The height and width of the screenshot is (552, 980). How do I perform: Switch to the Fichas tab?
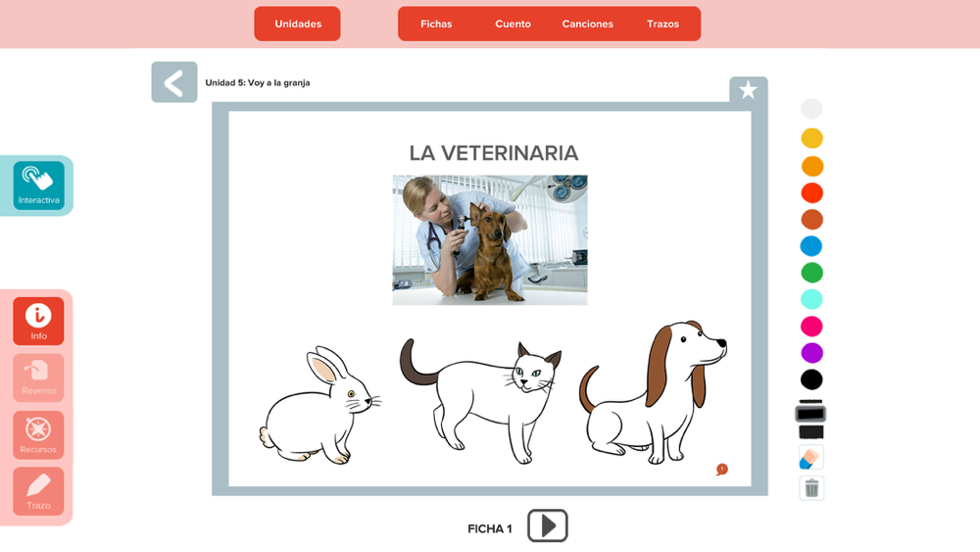pyautogui.click(x=436, y=24)
